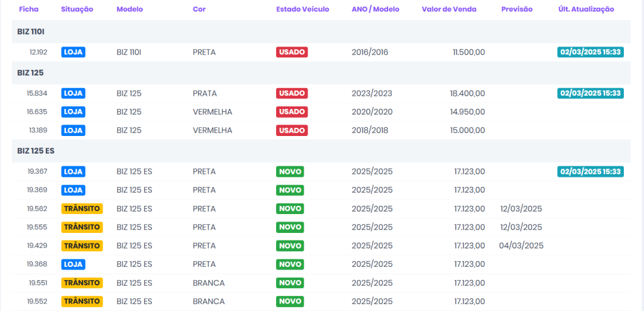Collapse the BIZ 125 group header
644x311 pixels.
coord(30,73)
